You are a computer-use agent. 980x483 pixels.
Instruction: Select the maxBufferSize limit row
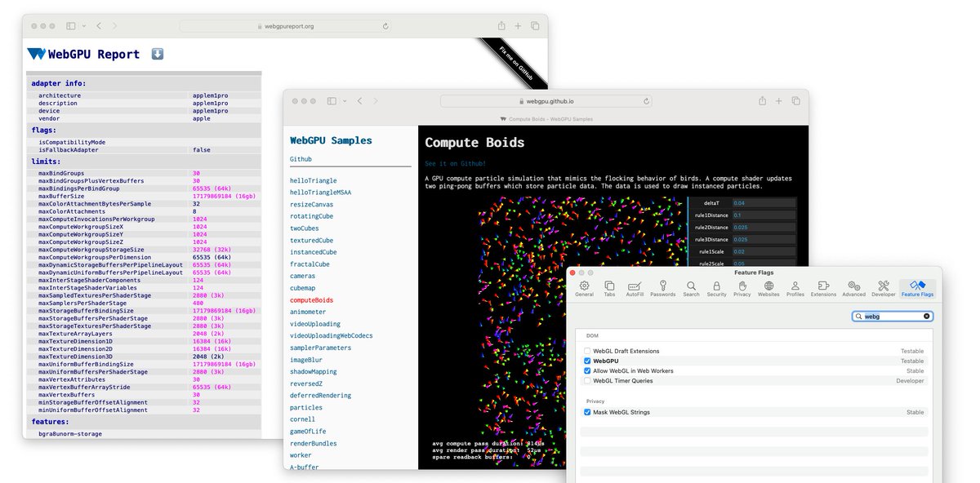(145, 196)
